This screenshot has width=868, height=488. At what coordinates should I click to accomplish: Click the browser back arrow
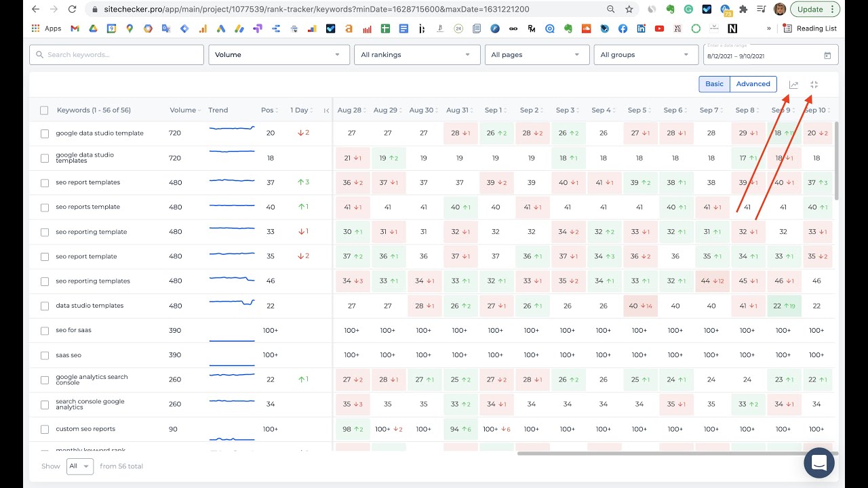coord(35,9)
